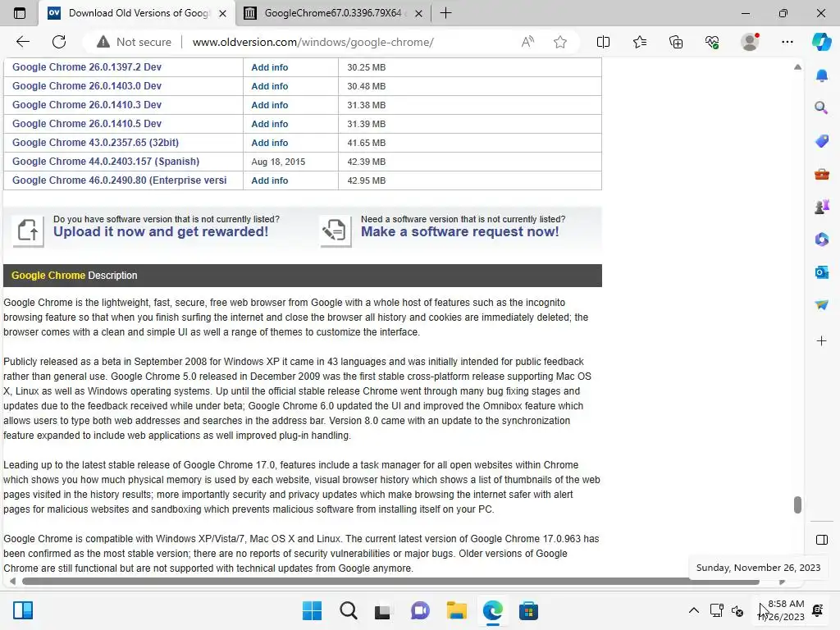Screen dimensions: 840x630
Task: Open Settings and more ellipsis menu
Action: 787,42
